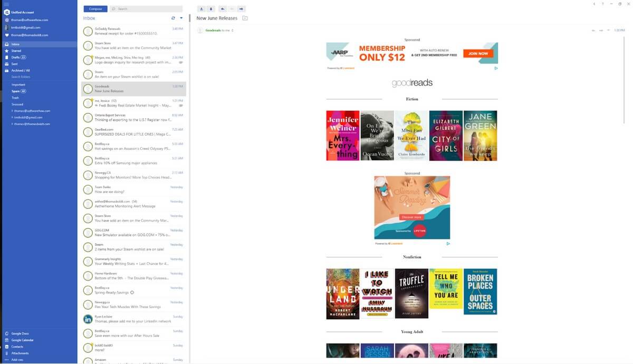Open the Starred folder
This screenshot has width=633, height=364.
(16, 51)
